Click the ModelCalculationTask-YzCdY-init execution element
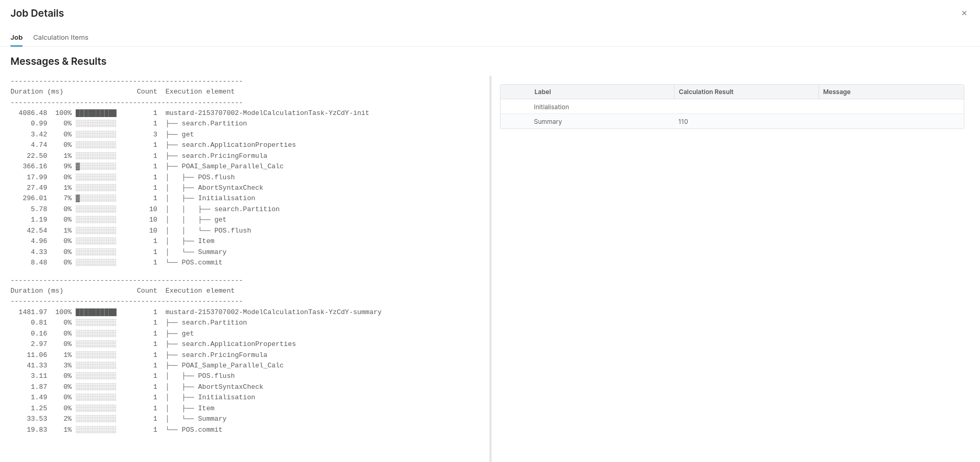980x462 pixels. point(267,113)
